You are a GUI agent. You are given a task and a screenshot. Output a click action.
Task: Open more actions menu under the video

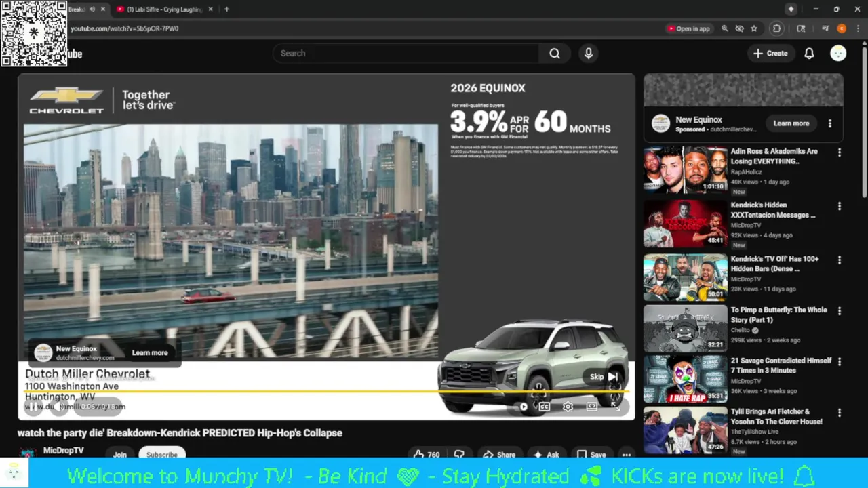(x=627, y=455)
